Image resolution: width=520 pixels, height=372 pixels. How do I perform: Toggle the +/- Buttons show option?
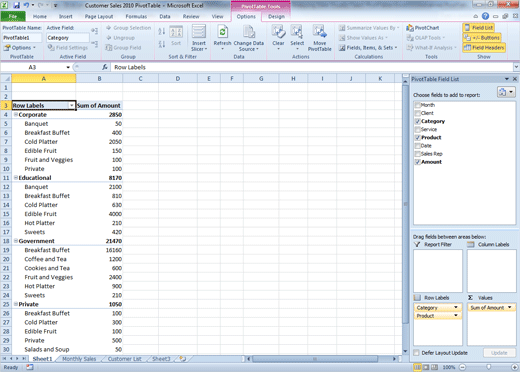[x=482, y=38]
